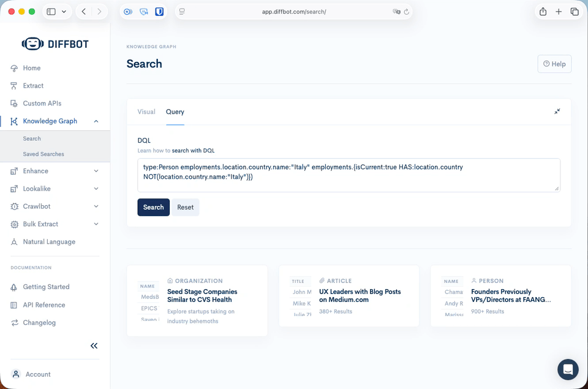Image resolution: width=588 pixels, height=389 pixels.
Task: Clear the query with Reset button
Action: click(185, 207)
